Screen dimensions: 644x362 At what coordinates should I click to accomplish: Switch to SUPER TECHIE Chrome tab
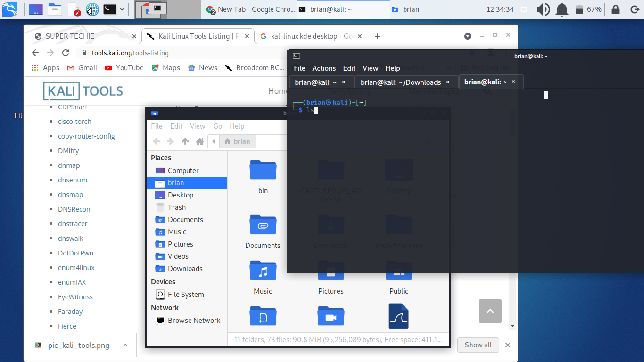coord(85,36)
